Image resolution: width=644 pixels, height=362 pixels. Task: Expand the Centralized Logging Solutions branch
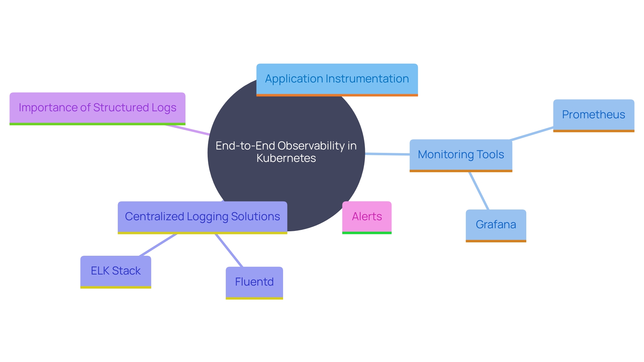point(201,216)
